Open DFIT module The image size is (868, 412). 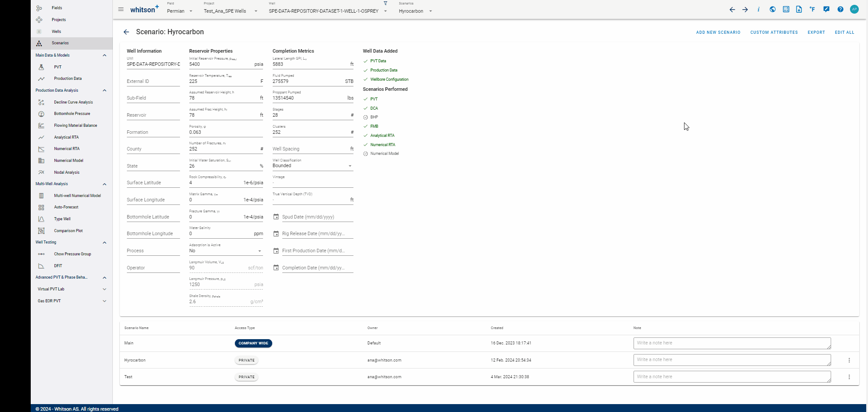(72, 266)
